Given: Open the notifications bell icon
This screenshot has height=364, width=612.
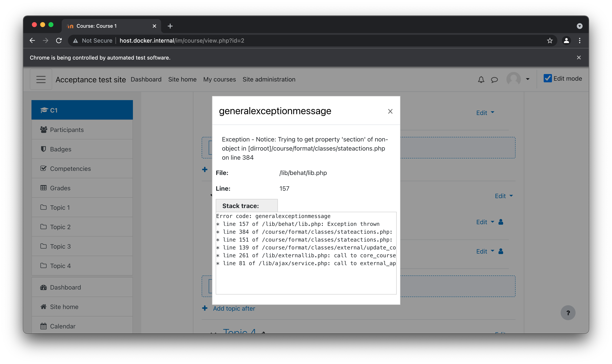Looking at the screenshot, I should point(481,79).
